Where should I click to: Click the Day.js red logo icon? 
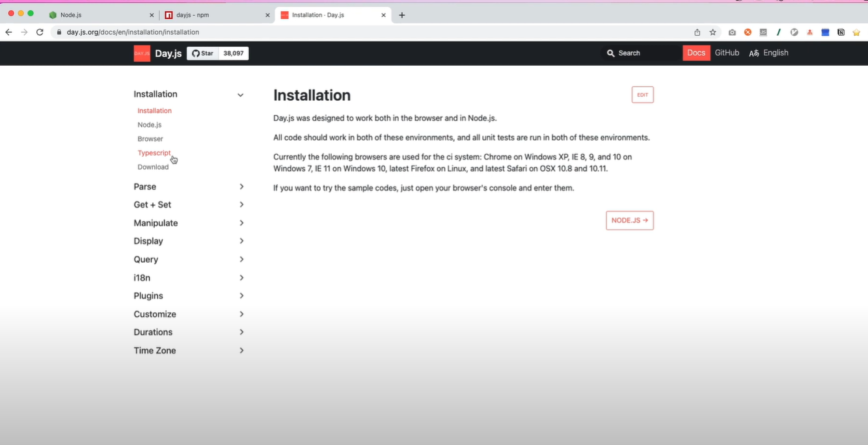142,53
